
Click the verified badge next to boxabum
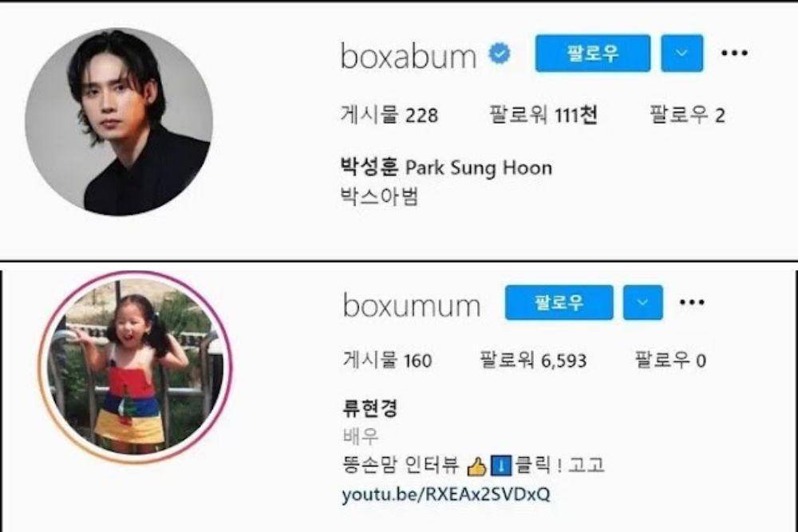tap(500, 53)
